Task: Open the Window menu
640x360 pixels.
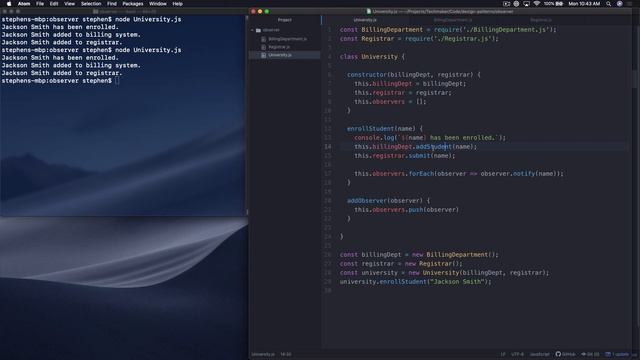Action: click(x=158, y=4)
